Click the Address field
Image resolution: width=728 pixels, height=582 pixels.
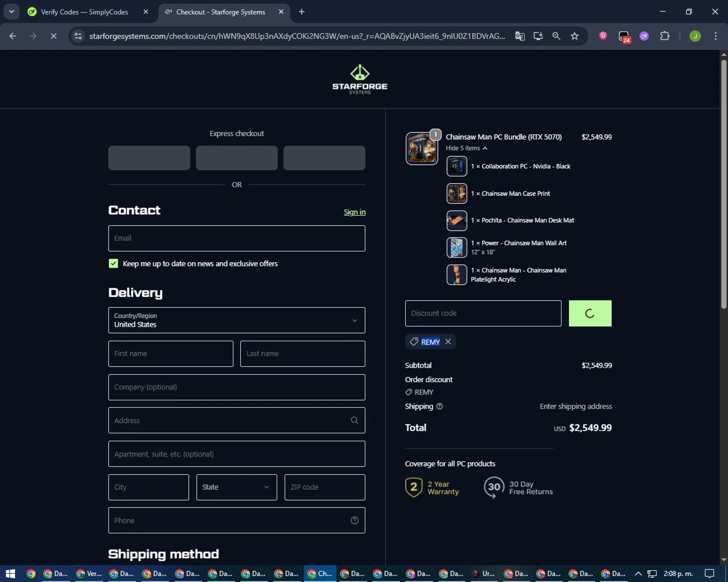pyautogui.click(x=236, y=420)
